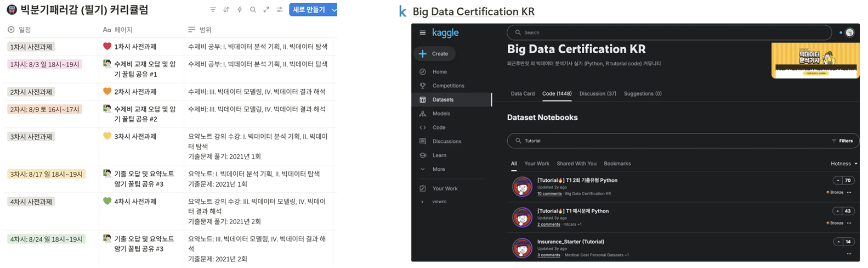Select the 4차시 사전과제 gray tag
Viewport: 868px width, 268px height.
pos(31,202)
